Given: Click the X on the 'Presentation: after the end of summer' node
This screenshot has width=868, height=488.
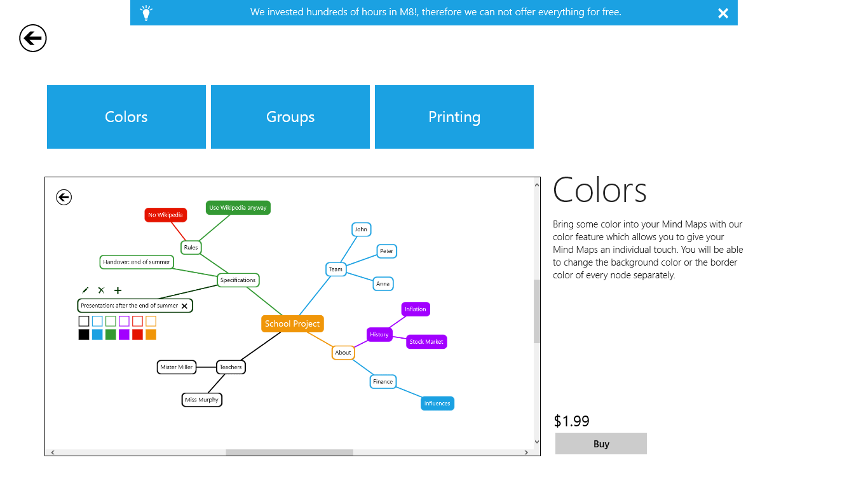Looking at the screenshot, I should pyautogui.click(x=184, y=306).
